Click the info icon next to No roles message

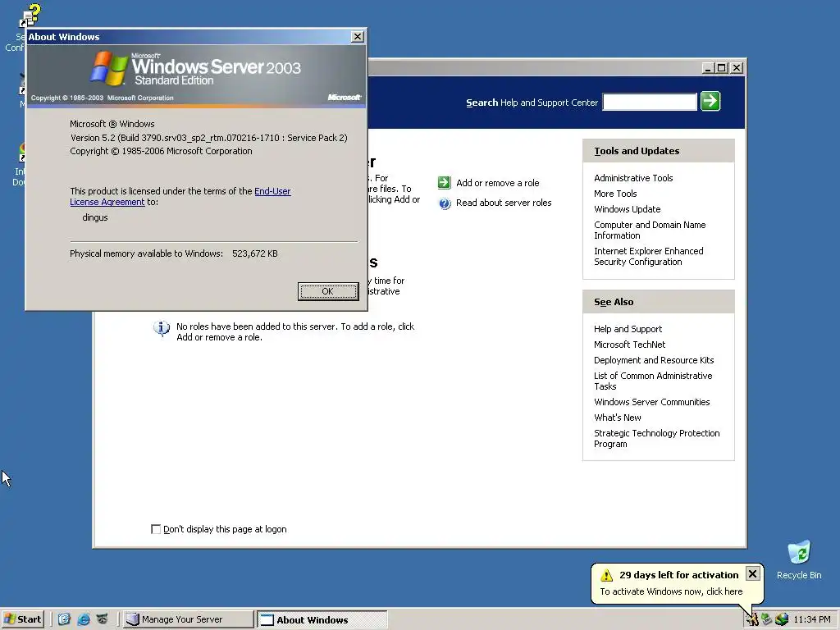(162, 328)
